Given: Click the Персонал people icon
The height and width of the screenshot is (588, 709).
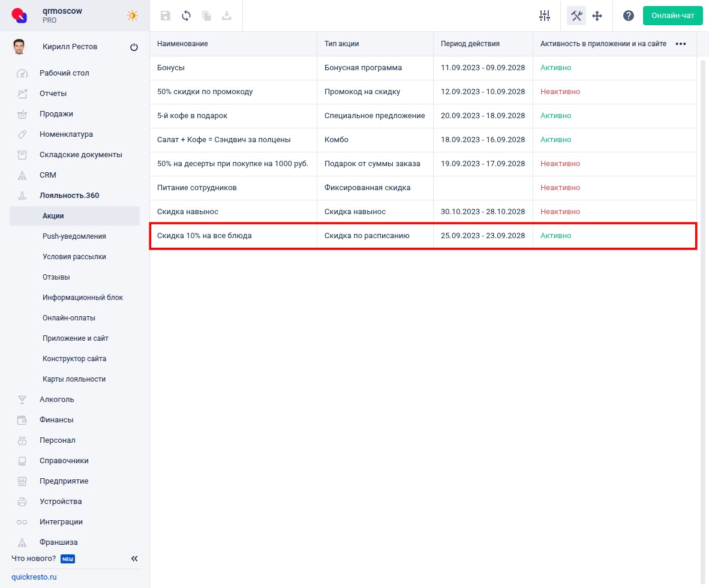Looking at the screenshot, I should 22,440.
